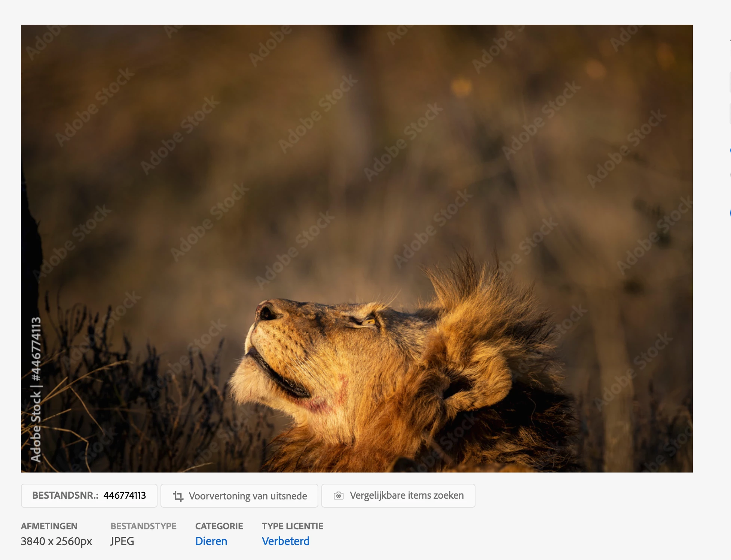This screenshot has width=731, height=560.
Task: Click the BESTANDSNR. label button
Action: click(65, 496)
